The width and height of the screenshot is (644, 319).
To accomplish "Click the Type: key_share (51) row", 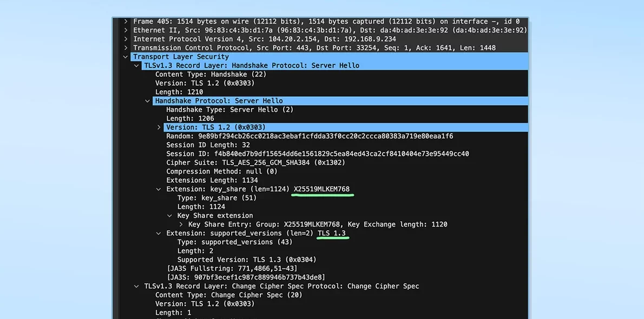I will point(216,198).
